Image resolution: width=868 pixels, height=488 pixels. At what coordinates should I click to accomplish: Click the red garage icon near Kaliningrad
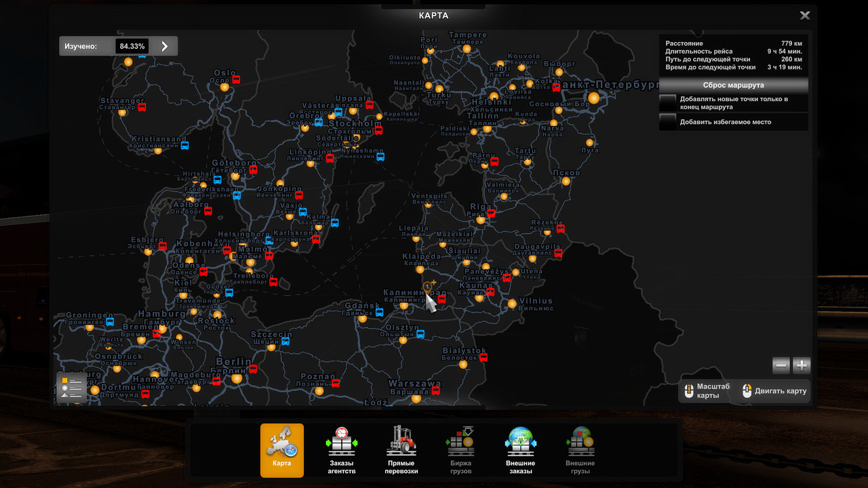pyautogui.click(x=441, y=299)
